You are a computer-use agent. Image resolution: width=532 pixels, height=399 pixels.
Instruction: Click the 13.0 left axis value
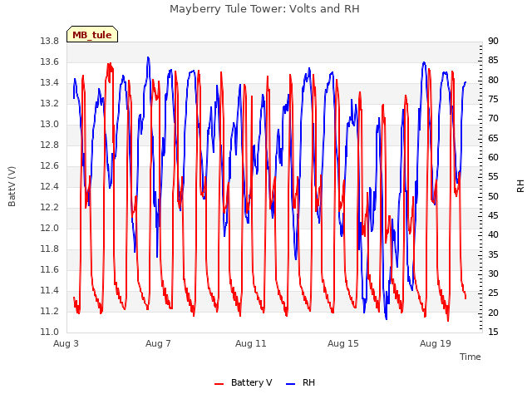click(50, 124)
